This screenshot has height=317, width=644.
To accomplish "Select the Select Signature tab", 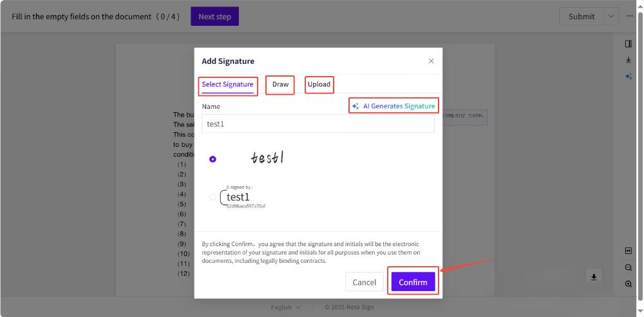I will 227,84.
